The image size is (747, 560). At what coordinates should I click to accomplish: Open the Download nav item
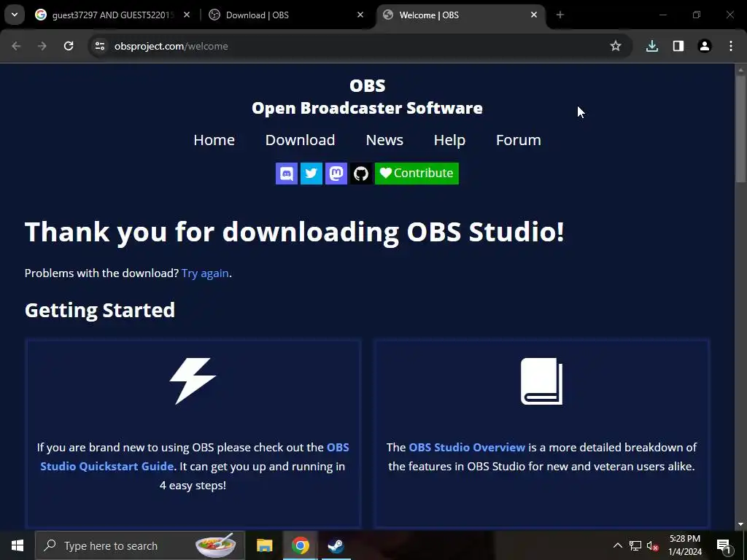point(300,140)
